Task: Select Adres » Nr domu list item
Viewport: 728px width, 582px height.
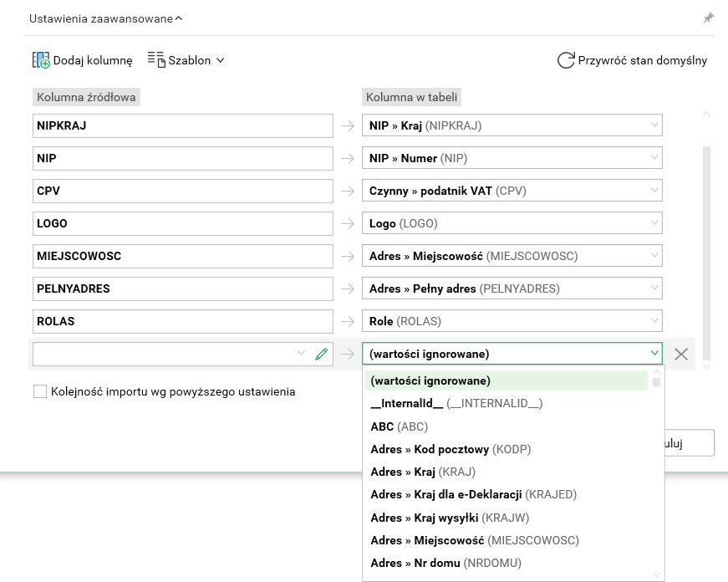Action: 445,563
